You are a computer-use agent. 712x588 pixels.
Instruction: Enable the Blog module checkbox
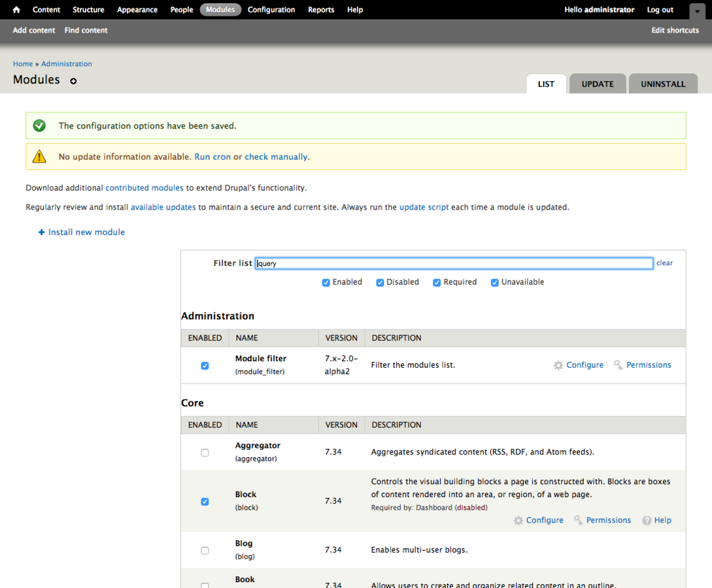(205, 551)
